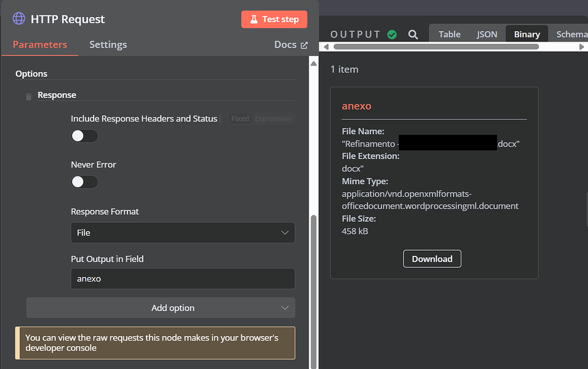588x369 pixels.
Task: Switch output view to JSON
Action: tap(487, 34)
